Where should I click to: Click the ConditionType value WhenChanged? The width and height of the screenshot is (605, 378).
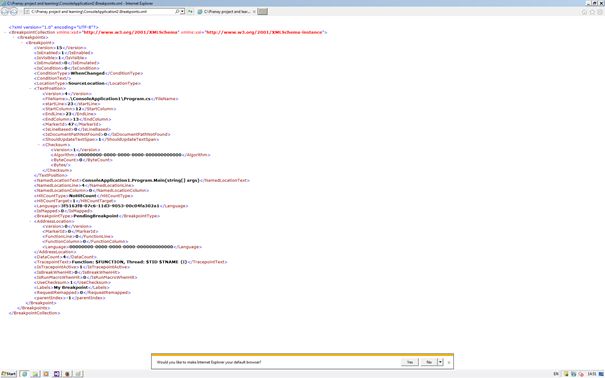pyautogui.click(x=88, y=73)
